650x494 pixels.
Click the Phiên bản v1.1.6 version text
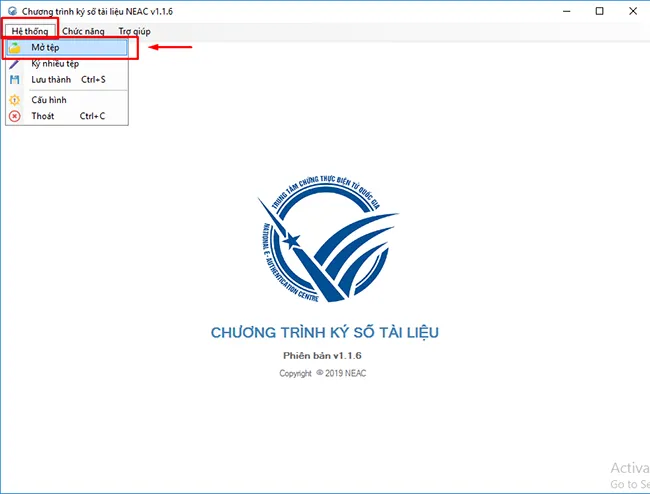[324, 355]
